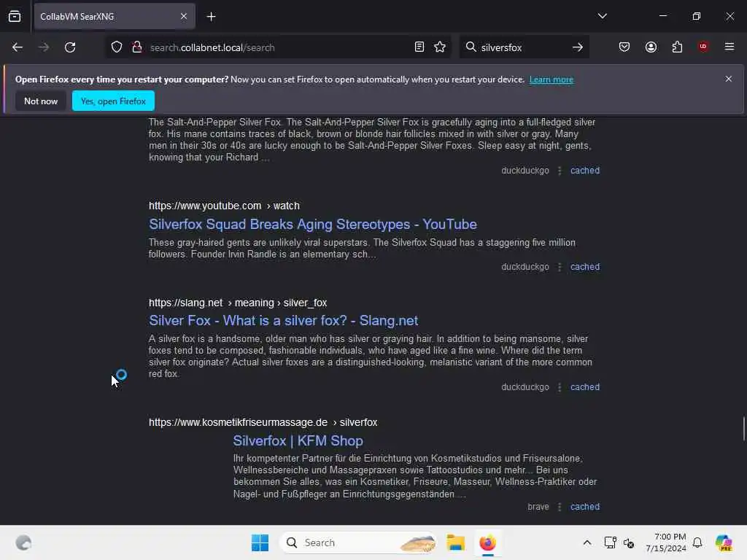Open cached link for Slang.net result
The width and height of the screenshot is (747, 560).
tap(585, 387)
